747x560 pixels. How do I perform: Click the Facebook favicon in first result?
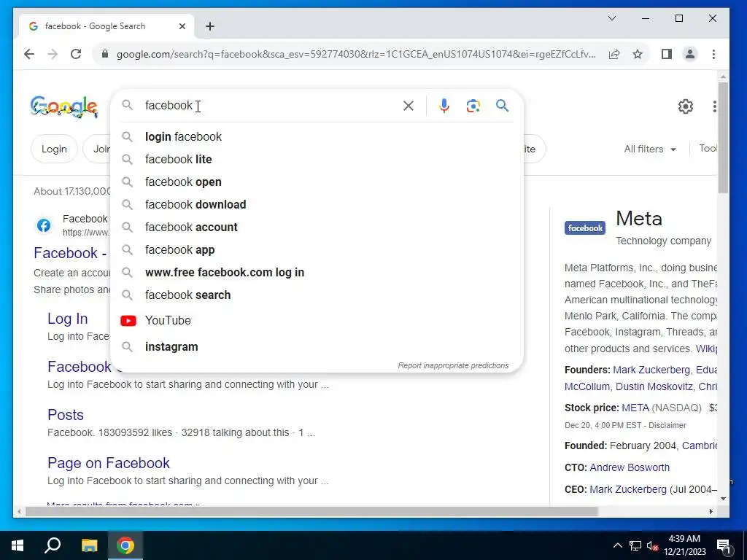coord(44,225)
